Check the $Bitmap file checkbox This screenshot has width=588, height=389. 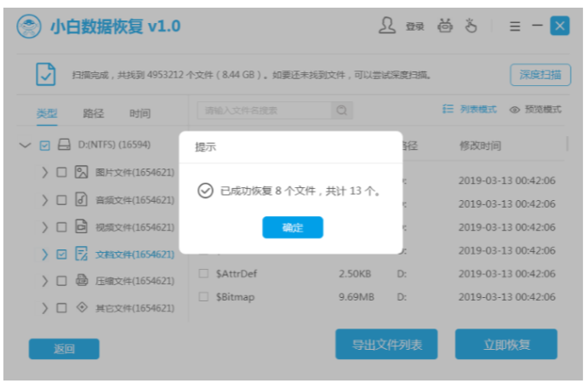(203, 296)
